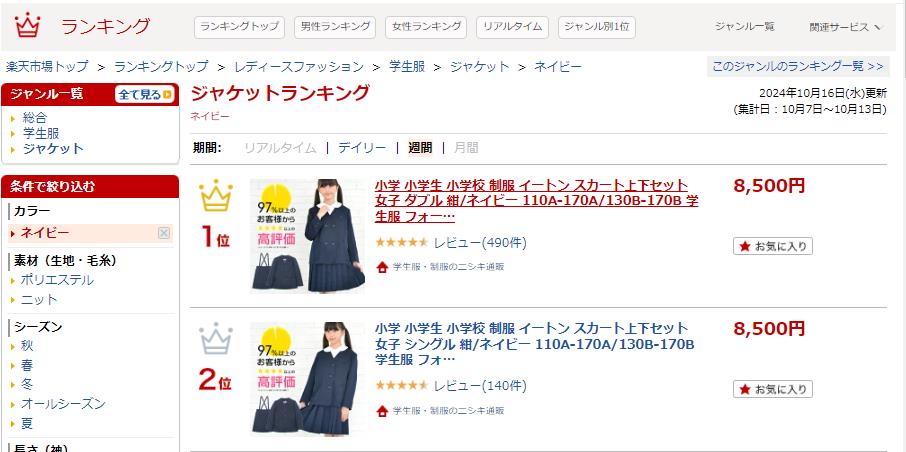The width and height of the screenshot is (906, 452).
Task: Open the リアルタイム button in header
Action: tap(513, 27)
